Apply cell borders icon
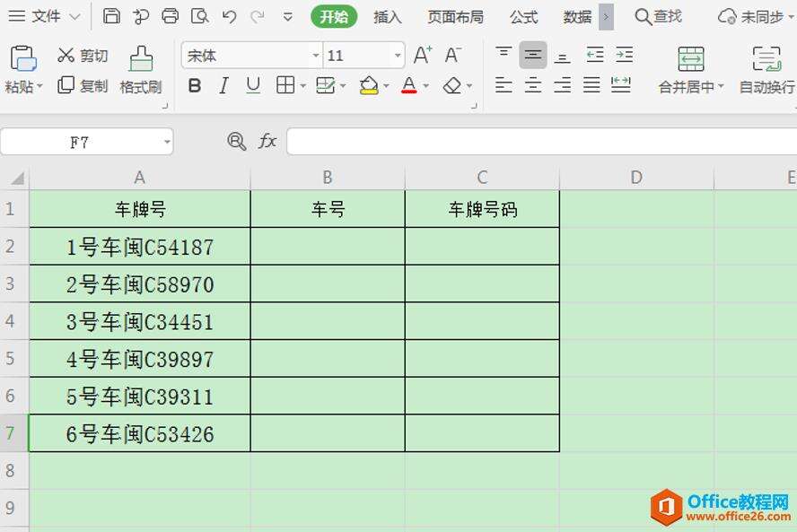Screen dimensions: 797x532 coord(285,85)
